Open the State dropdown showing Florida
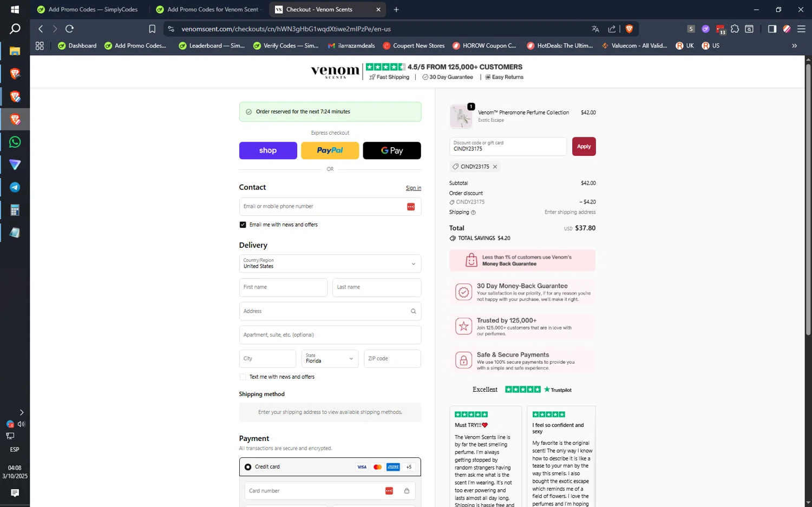 (330, 358)
